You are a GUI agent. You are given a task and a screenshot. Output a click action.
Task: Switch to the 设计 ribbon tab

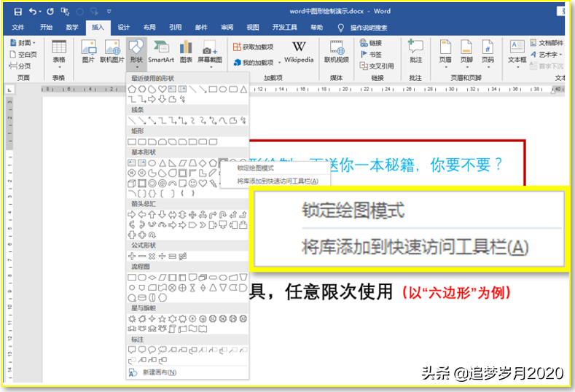point(124,28)
